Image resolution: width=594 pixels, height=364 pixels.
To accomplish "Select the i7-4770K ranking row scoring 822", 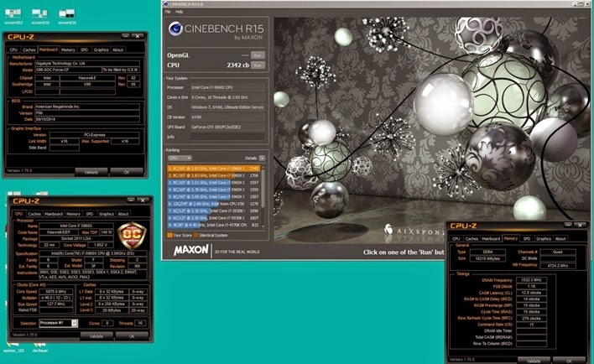I will 213,225.
